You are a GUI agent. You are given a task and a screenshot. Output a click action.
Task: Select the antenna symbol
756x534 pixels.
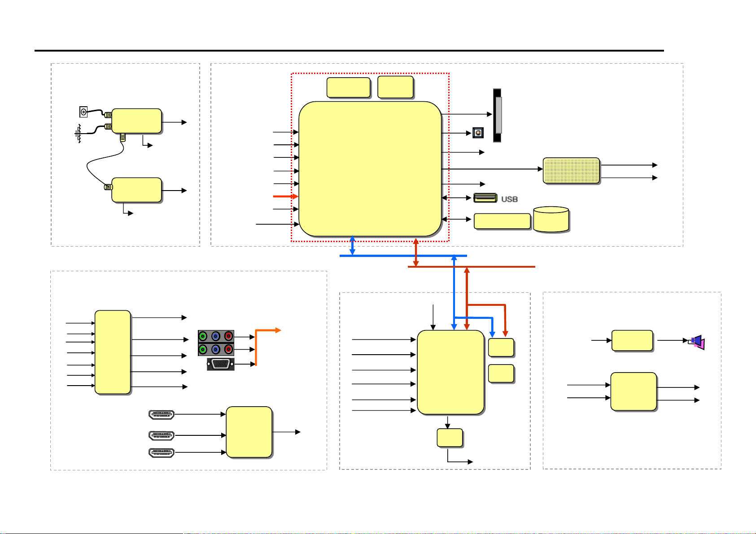(x=79, y=134)
